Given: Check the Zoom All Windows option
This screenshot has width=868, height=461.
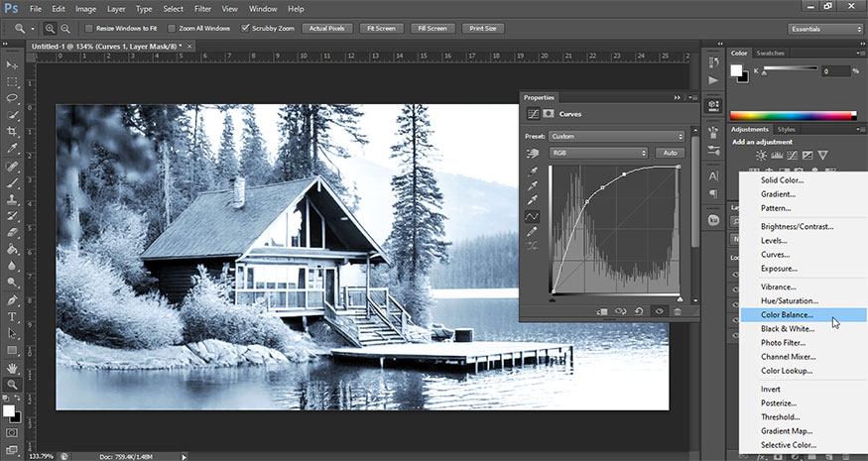Looking at the screenshot, I should [173, 29].
